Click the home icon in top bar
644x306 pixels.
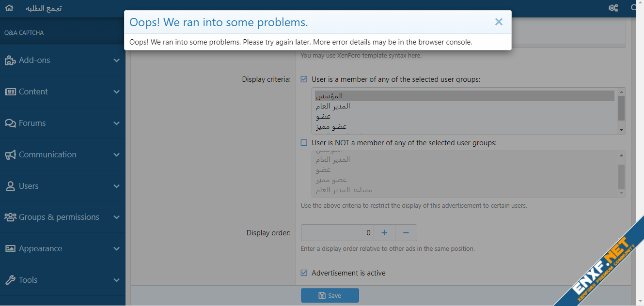(9, 8)
